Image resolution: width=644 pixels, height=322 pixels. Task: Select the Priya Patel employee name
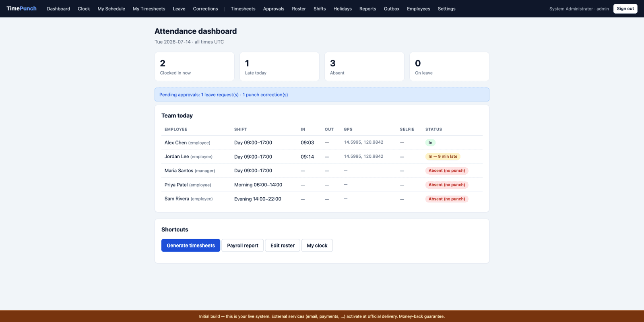176,185
